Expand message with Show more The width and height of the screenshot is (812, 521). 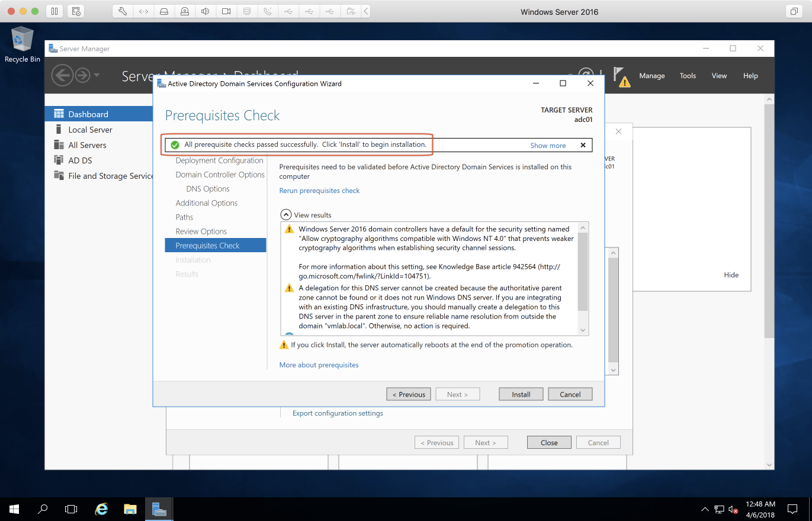click(547, 146)
